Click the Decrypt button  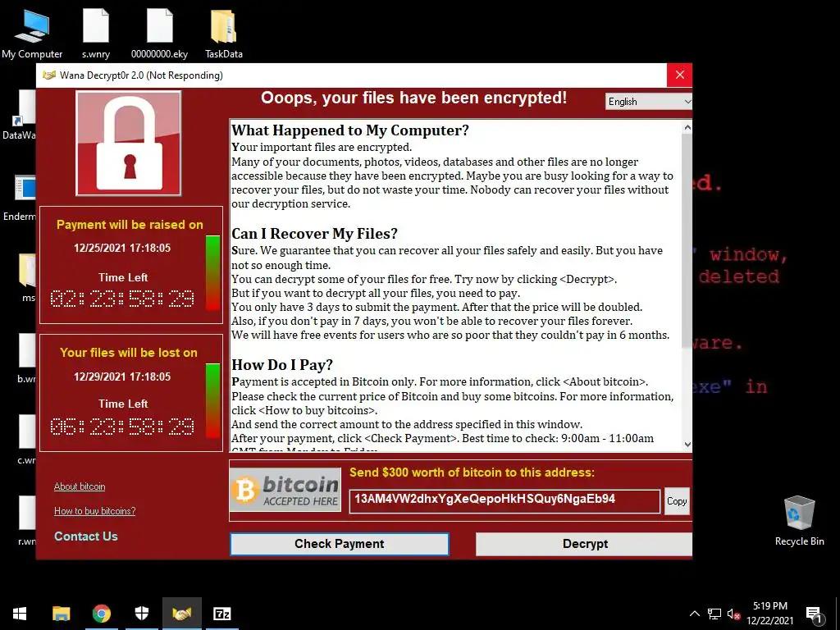coord(584,544)
